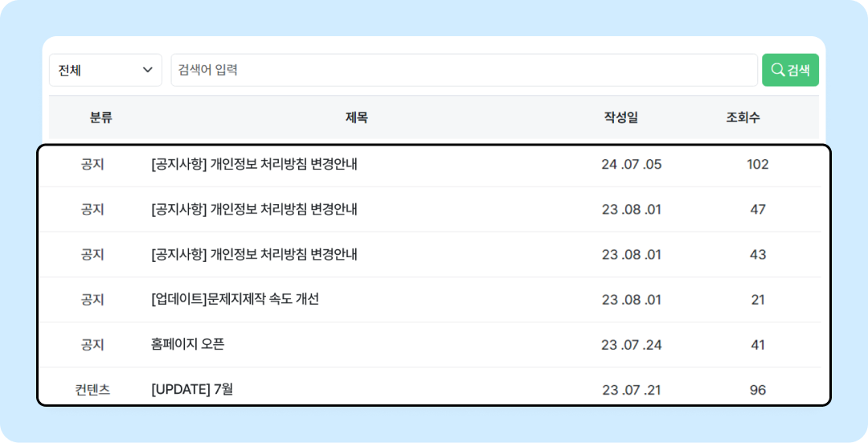Open the 전체 category dropdown
The width and height of the screenshot is (868, 443).
click(x=105, y=70)
